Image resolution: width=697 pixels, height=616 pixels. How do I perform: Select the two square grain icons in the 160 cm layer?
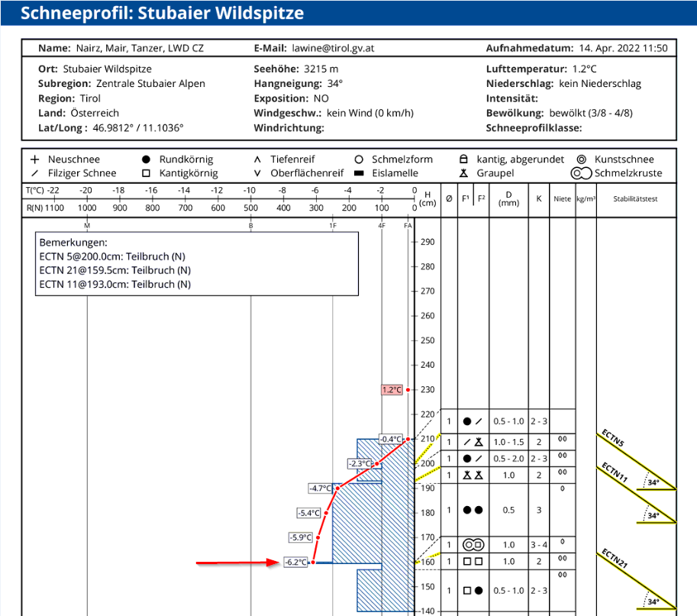(x=473, y=561)
